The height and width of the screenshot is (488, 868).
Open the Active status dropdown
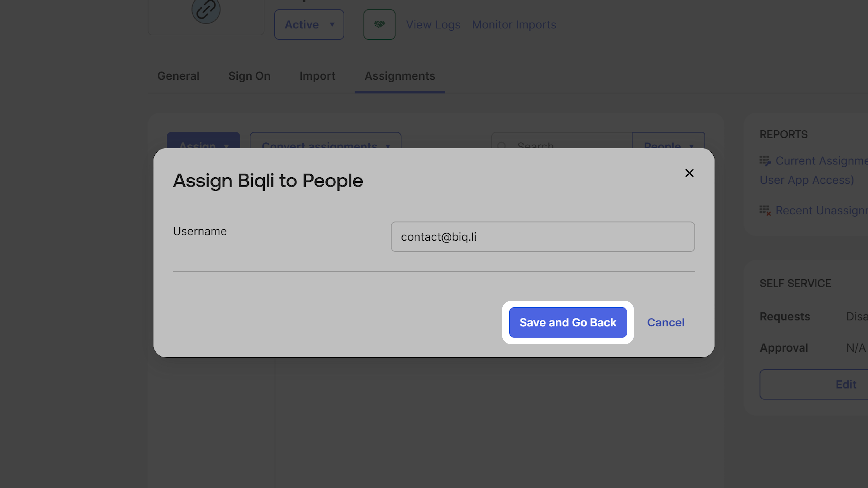tap(309, 25)
